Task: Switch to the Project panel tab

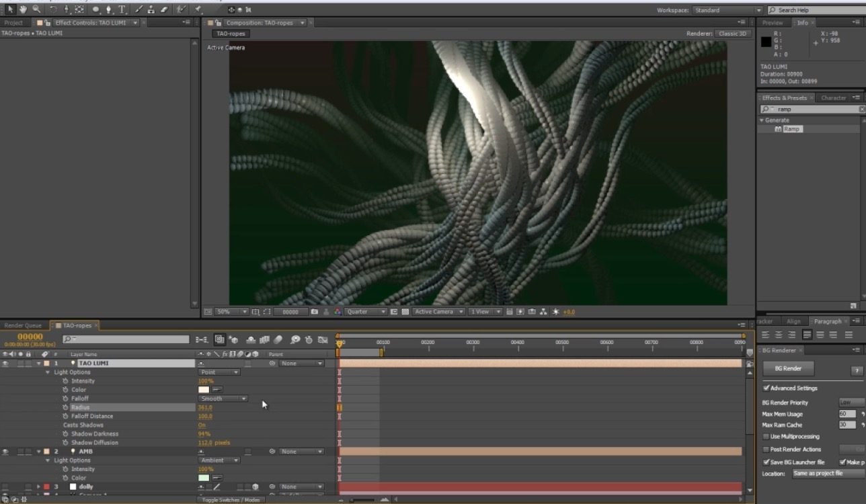Action: tap(13, 23)
